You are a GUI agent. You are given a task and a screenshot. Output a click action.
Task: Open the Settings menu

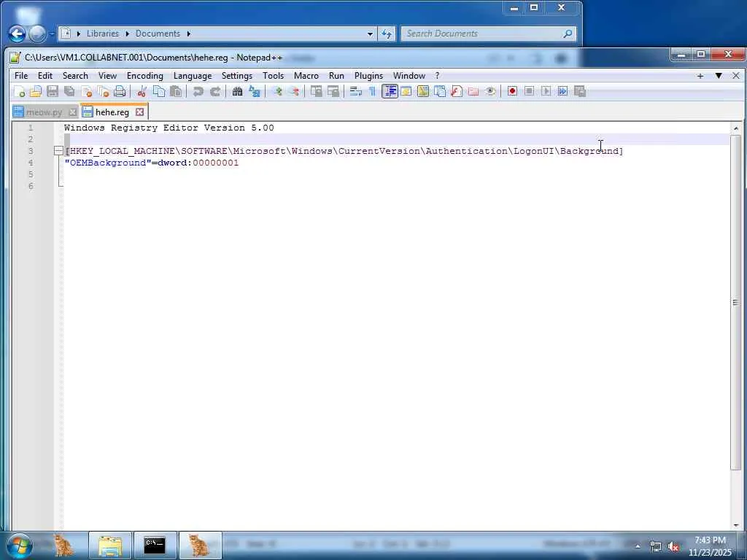(237, 76)
